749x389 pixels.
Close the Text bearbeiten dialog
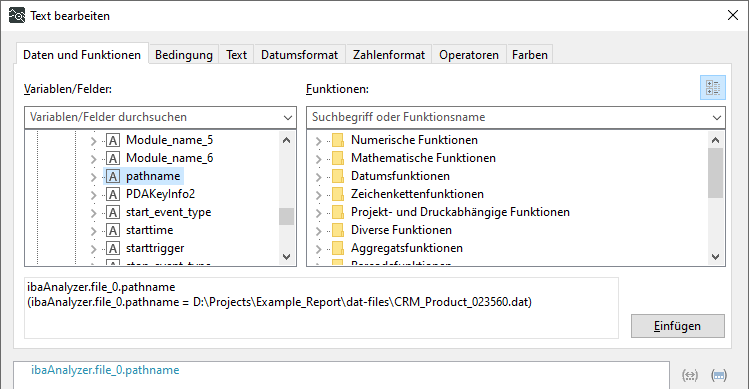click(733, 15)
